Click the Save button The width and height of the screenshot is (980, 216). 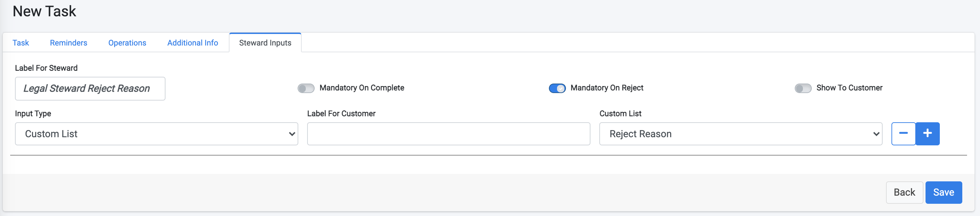coord(944,192)
